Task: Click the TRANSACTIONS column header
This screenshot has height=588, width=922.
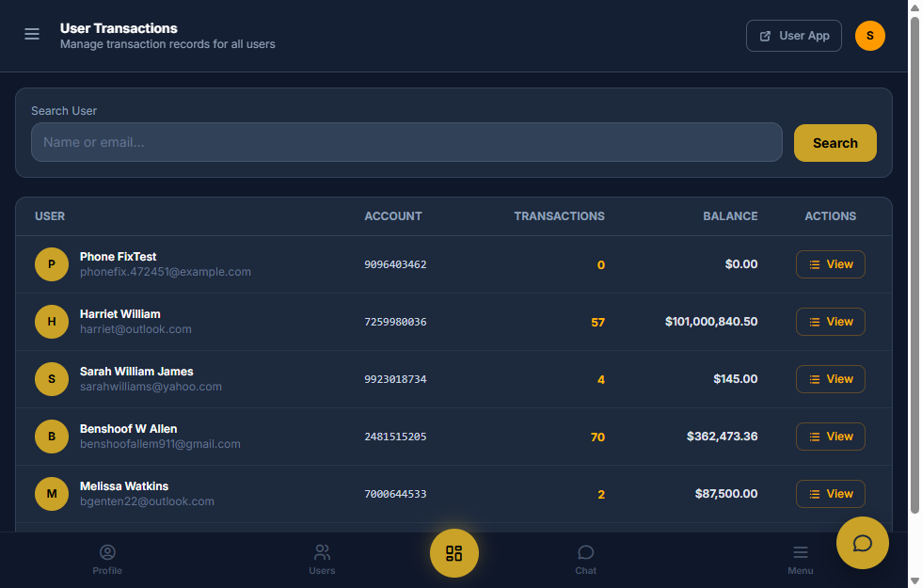Action: tap(559, 216)
